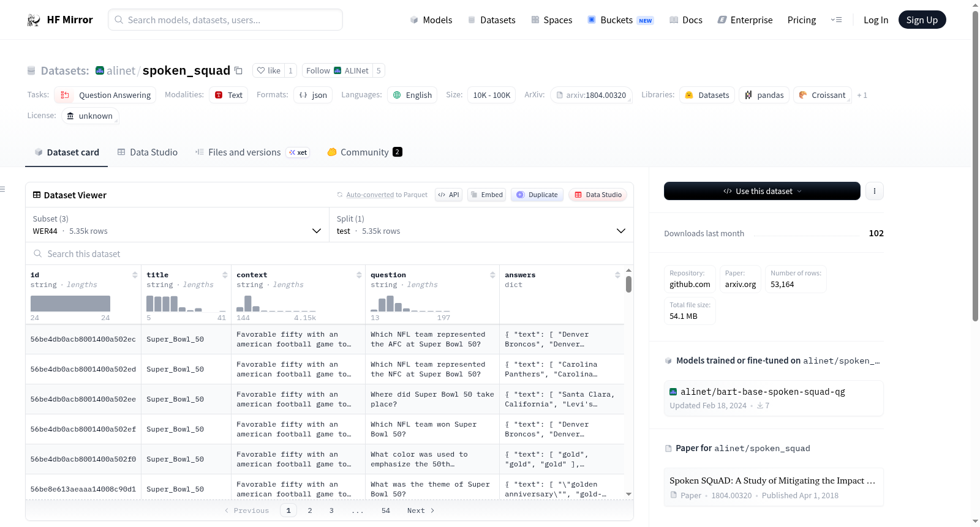Copy dataset name with the copy icon

(x=238, y=70)
